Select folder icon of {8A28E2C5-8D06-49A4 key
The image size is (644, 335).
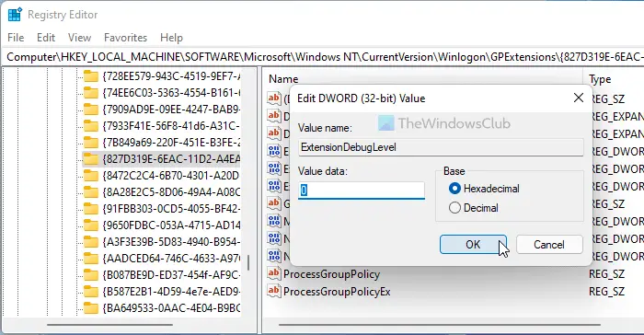click(x=91, y=192)
